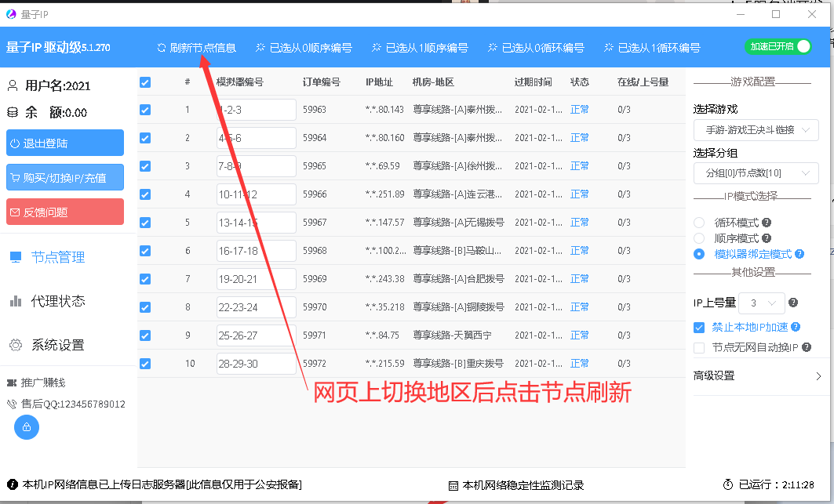Click the blue lock icon button
The image size is (834, 504).
tap(27, 427)
